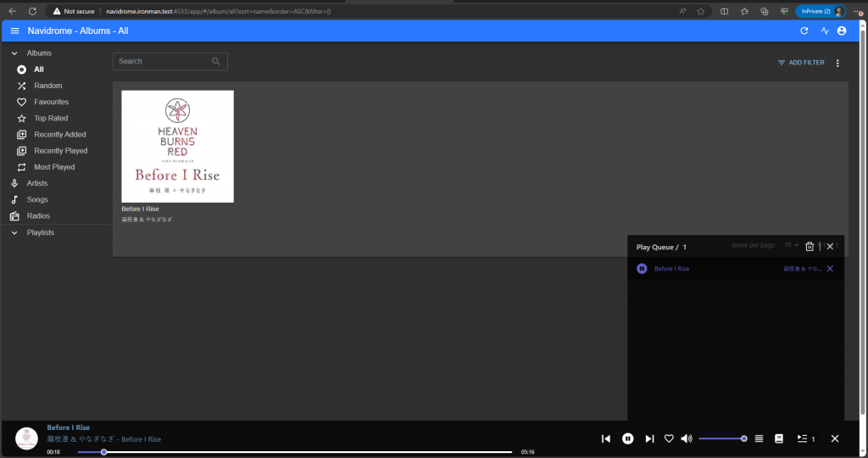Image resolution: width=868 pixels, height=458 pixels.
Task: Open the browser favorites list icon
Action: pyautogui.click(x=744, y=11)
